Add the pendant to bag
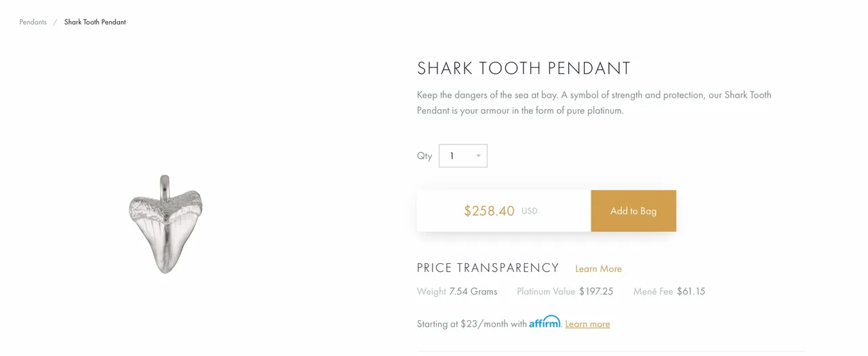 point(633,211)
